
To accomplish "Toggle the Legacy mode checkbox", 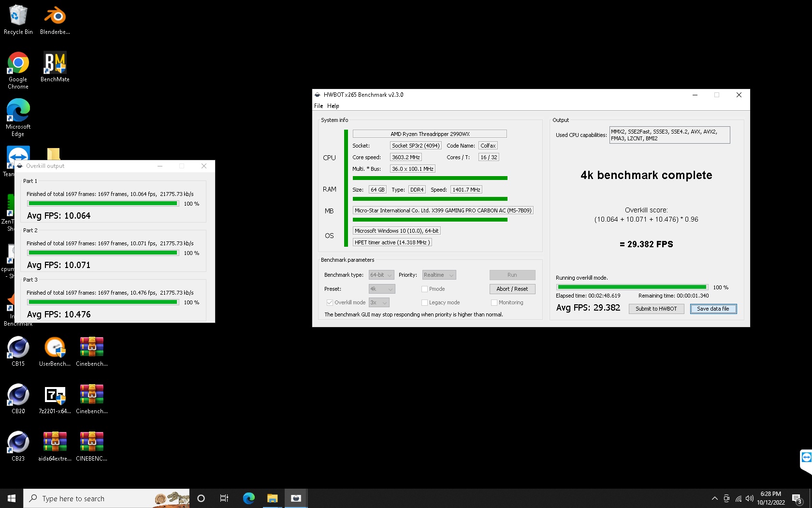I will click(x=424, y=302).
